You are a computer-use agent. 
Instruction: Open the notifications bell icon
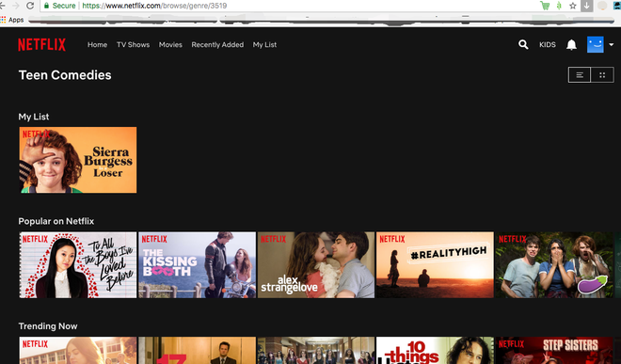pos(571,45)
